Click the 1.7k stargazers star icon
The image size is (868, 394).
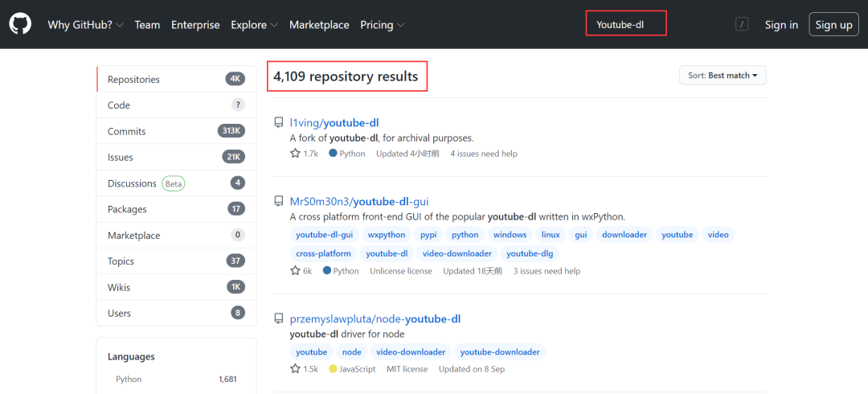(295, 154)
